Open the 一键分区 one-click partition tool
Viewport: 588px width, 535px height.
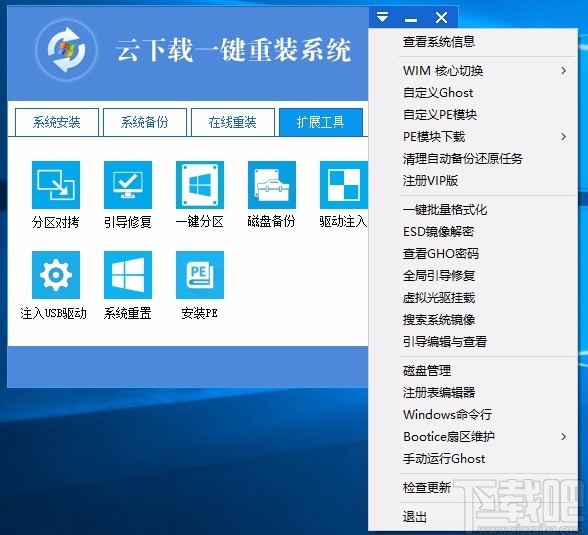[x=200, y=185]
